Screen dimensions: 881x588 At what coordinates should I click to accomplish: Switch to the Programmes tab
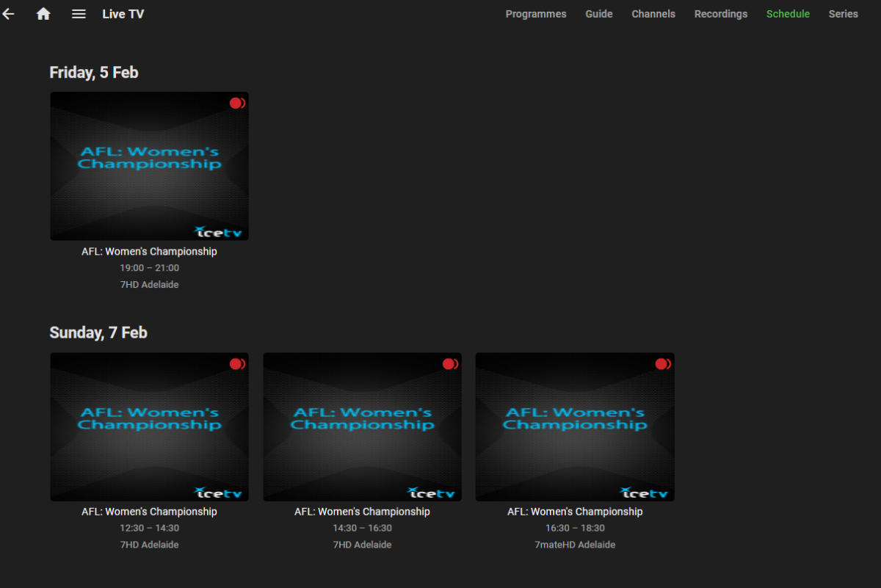(x=536, y=14)
